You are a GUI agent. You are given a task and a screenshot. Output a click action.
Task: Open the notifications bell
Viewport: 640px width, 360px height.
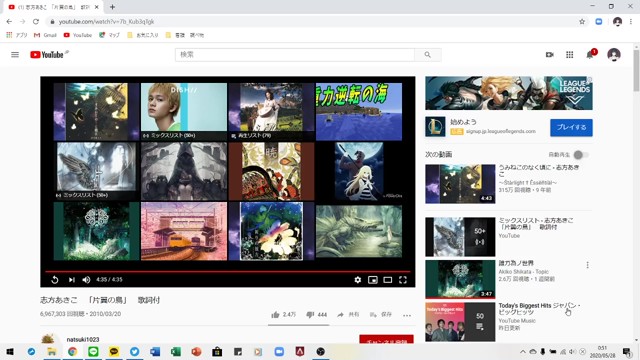point(590,55)
